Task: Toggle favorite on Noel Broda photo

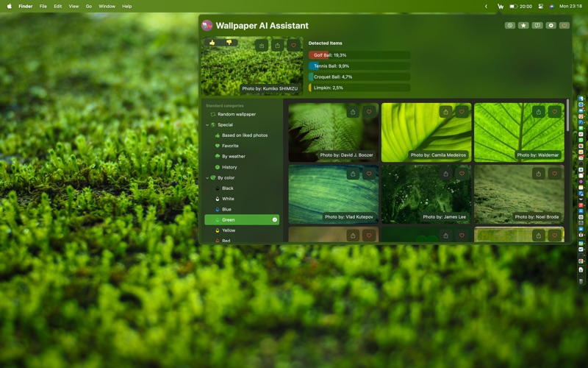Action: tap(554, 174)
